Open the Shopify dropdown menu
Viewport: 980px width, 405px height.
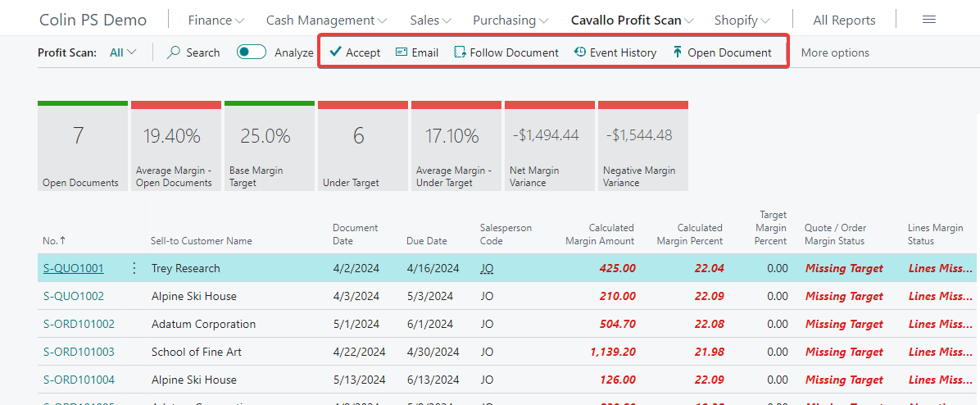[x=742, y=20]
